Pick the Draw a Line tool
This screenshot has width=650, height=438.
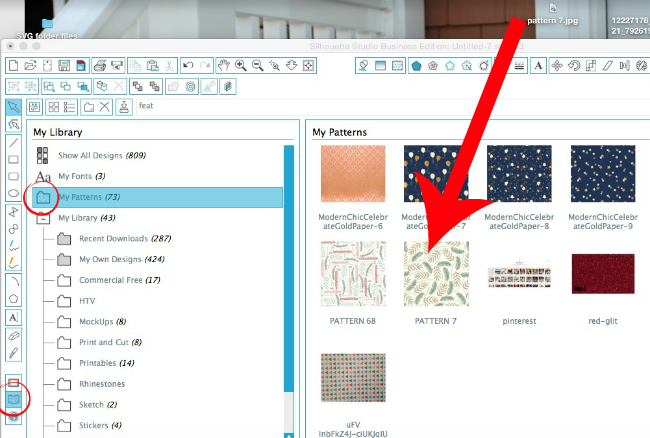click(x=14, y=143)
